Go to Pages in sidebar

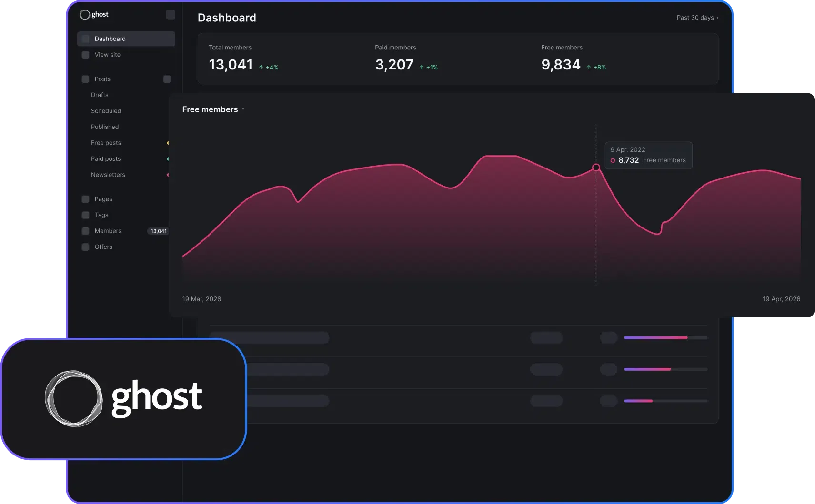coord(103,199)
